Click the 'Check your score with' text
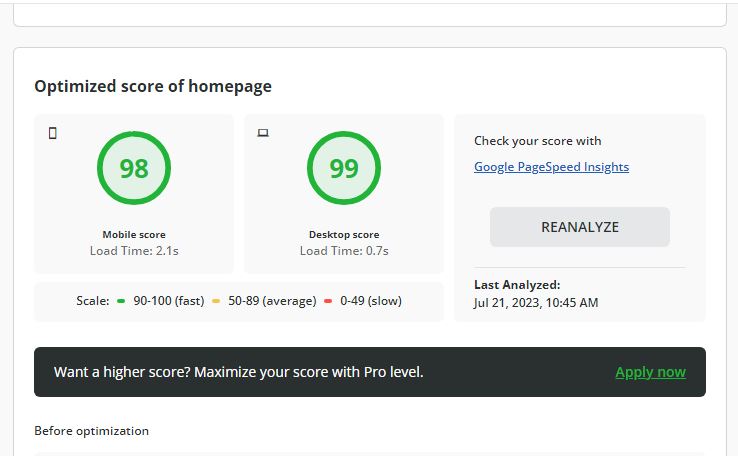Image resolution: width=738 pixels, height=456 pixels. (x=537, y=141)
